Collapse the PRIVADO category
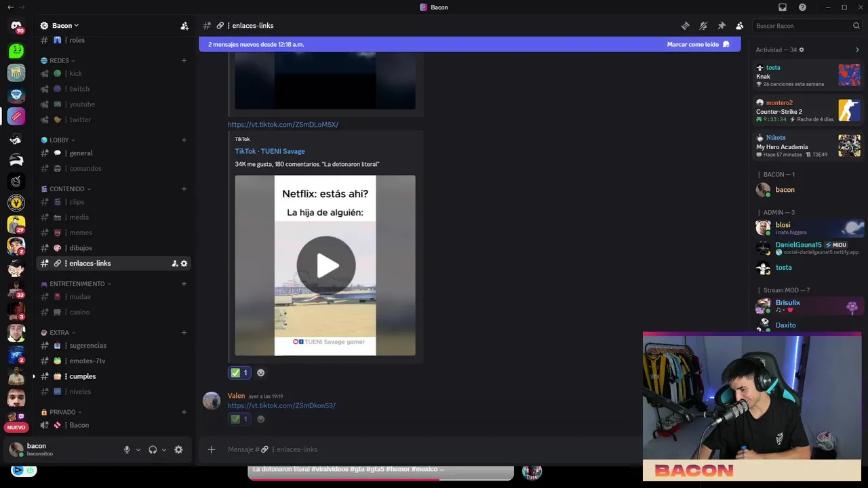This screenshot has width=868, height=488. [61, 412]
